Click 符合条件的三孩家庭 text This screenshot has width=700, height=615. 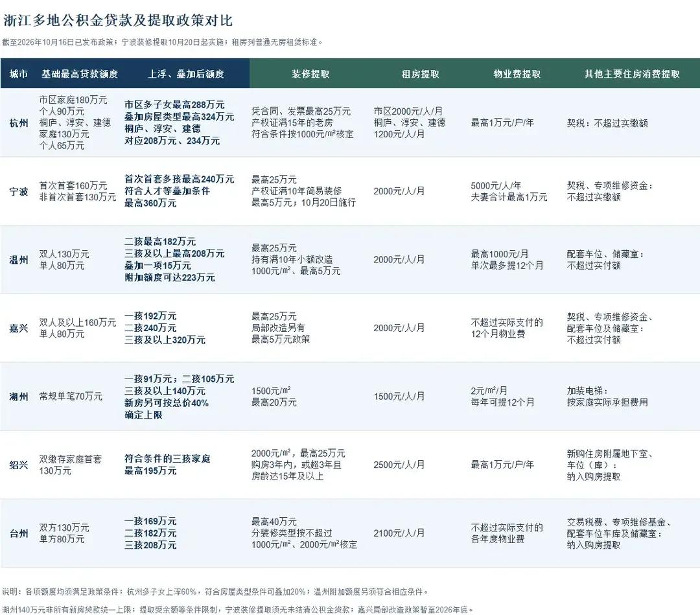[167, 459]
